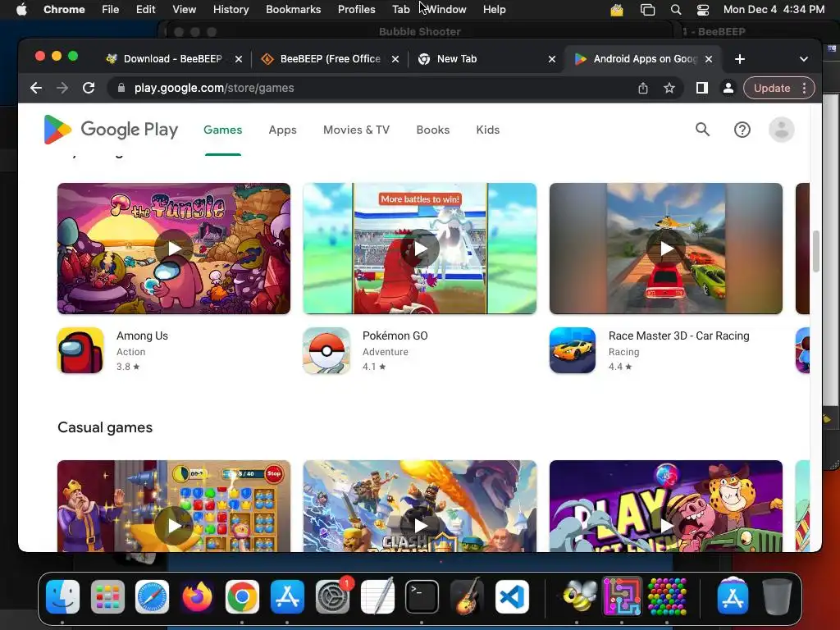This screenshot has height=630, width=840.
Task: Open the BeeBEEP bee icon in the Dock
Action: click(x=578, y=596)
